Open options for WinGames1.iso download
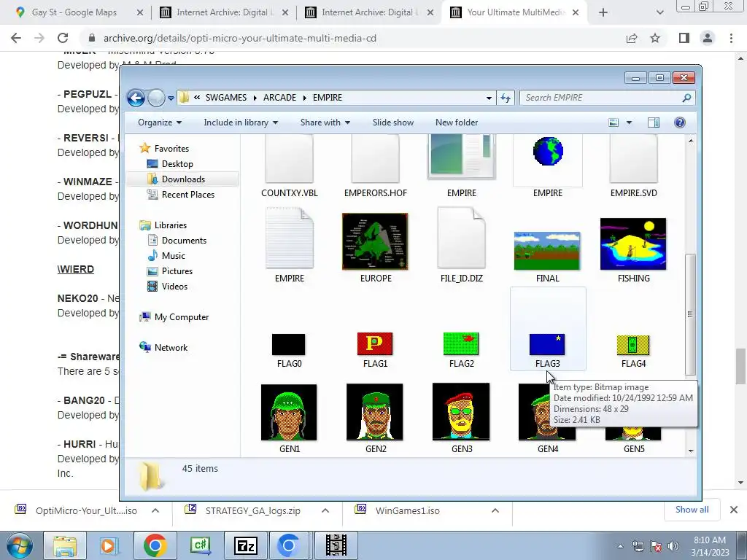 [x=495, y=511]
